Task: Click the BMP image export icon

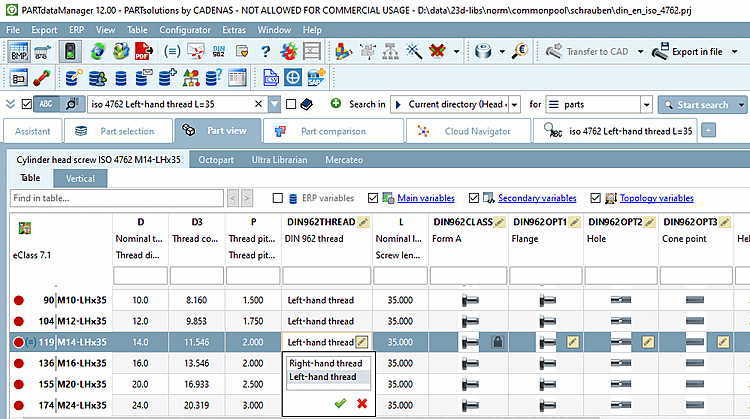Action: click(x=19, y=52)
